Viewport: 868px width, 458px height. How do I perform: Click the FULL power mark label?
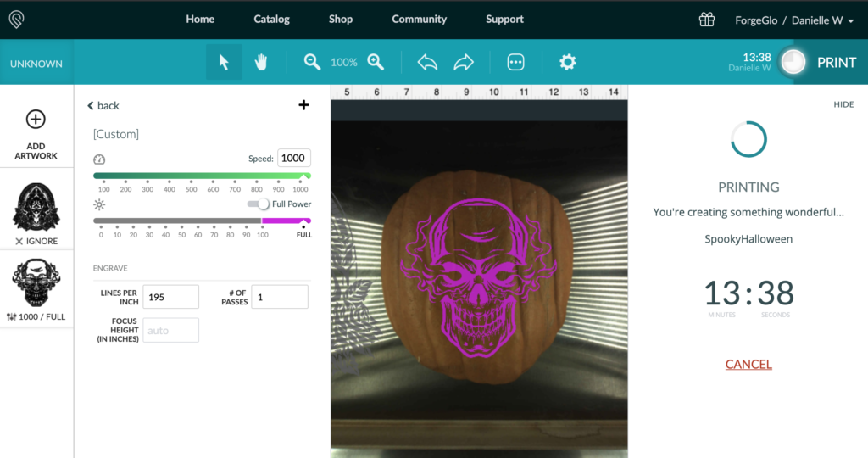tap(304, 235)
